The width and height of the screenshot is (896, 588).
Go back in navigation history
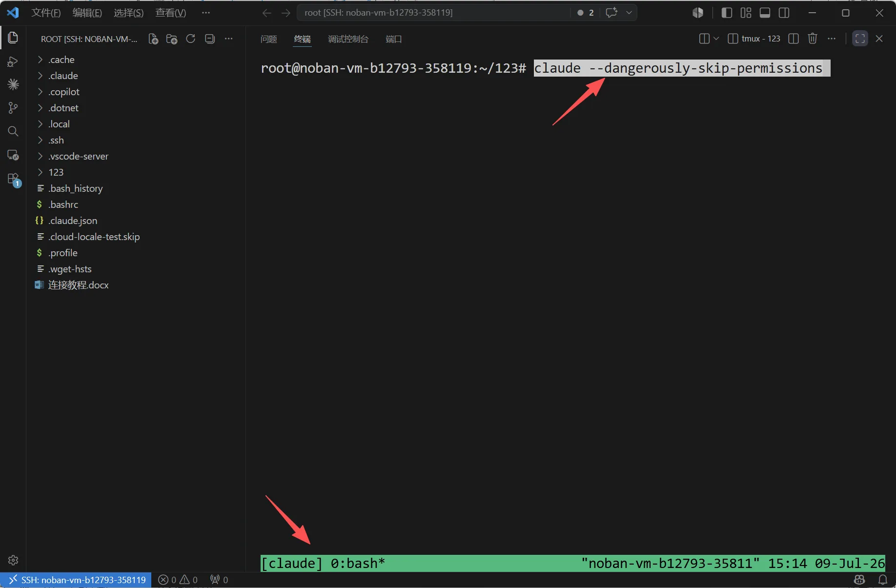(x=266, y=13)
